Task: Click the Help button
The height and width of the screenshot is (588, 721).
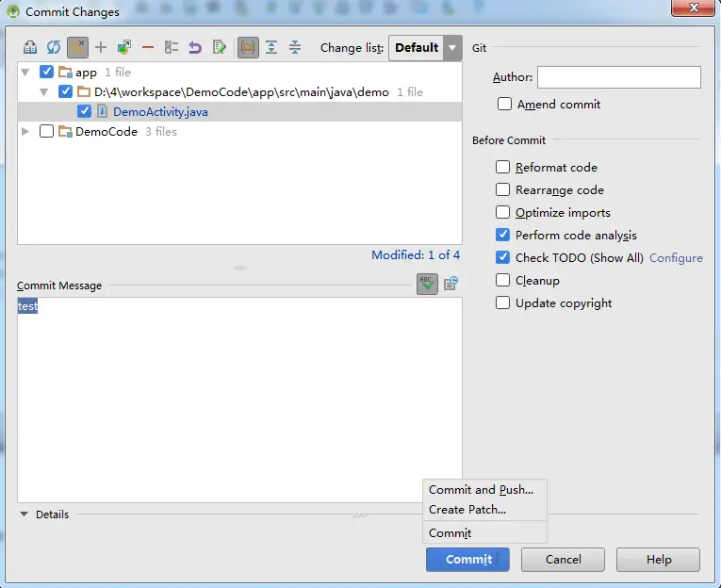Action: tap(659, 560)
